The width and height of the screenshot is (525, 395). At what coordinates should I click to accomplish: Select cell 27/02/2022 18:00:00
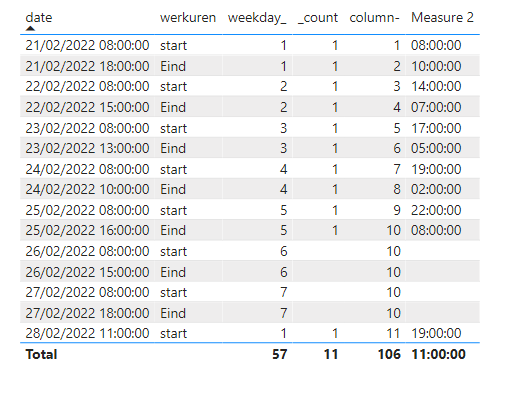pyautogui.click(x=87, y=313)
